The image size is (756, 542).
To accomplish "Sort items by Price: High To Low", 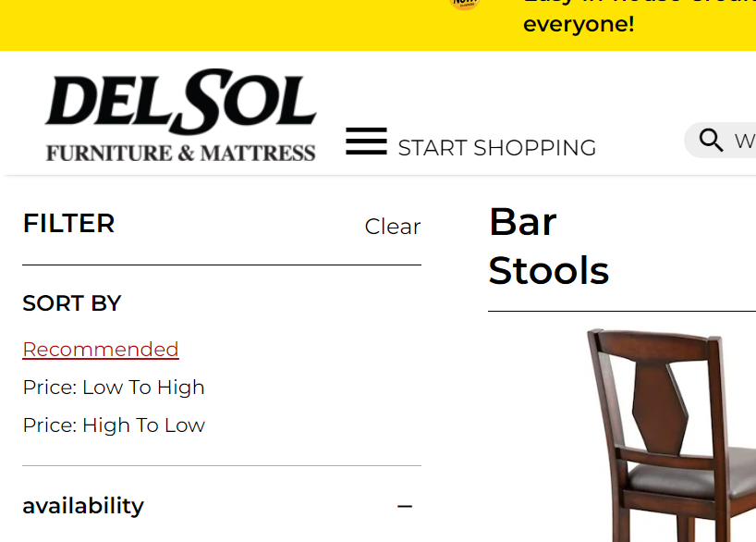I will 114,425.
